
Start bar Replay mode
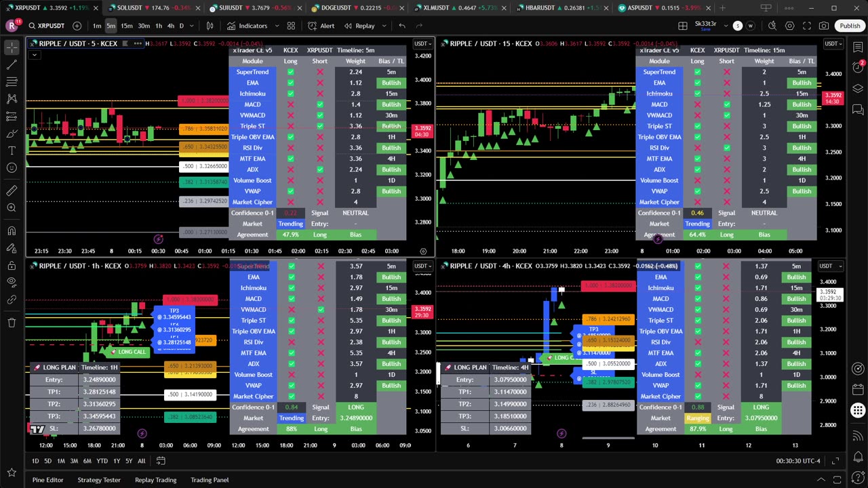coord(359,26)
